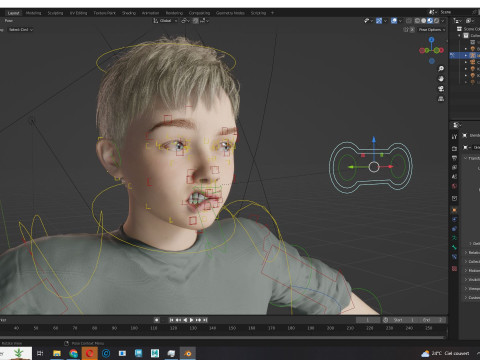Jump to the timeline end frame

(x=206, y=320)
